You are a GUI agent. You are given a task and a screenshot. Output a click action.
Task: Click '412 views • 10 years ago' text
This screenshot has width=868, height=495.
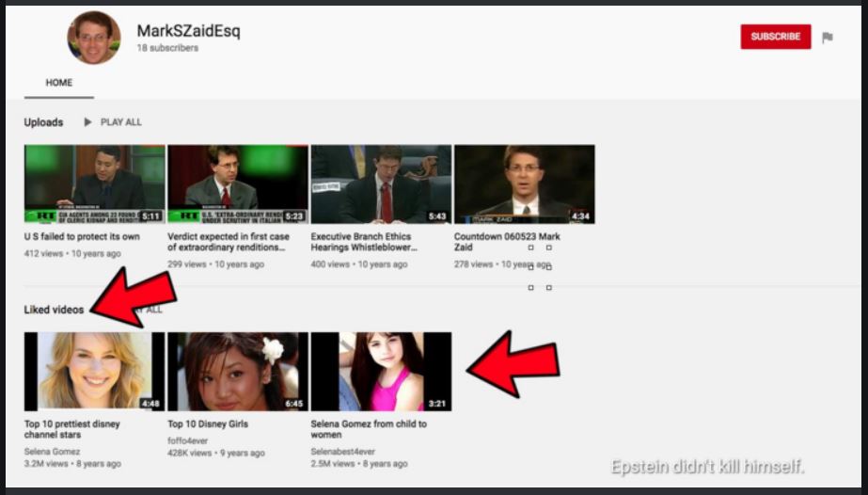tap(72, 253)
